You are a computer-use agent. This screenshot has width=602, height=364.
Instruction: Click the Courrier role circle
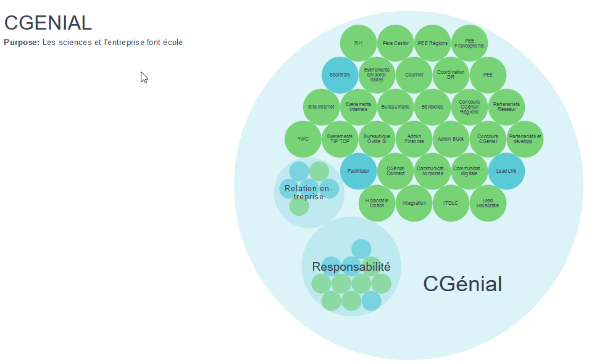point(414,75)
